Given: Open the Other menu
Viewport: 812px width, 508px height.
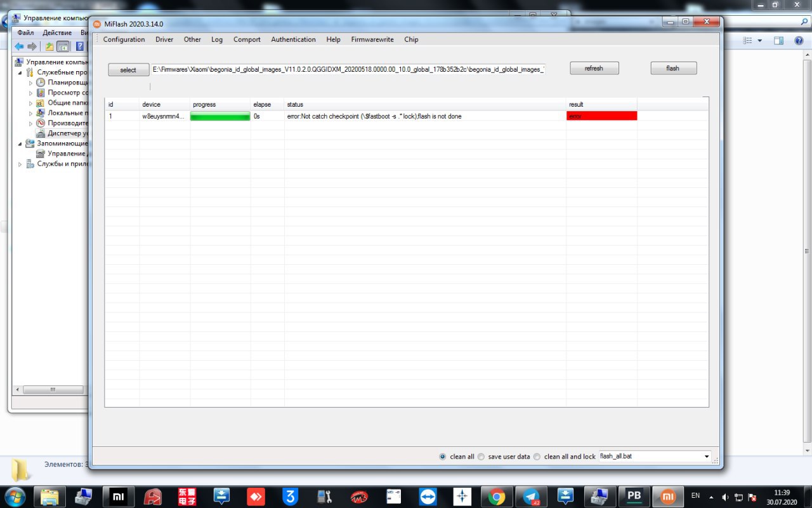Looking at the screenshot, I should pyautogui.click(x=192, y=39).
